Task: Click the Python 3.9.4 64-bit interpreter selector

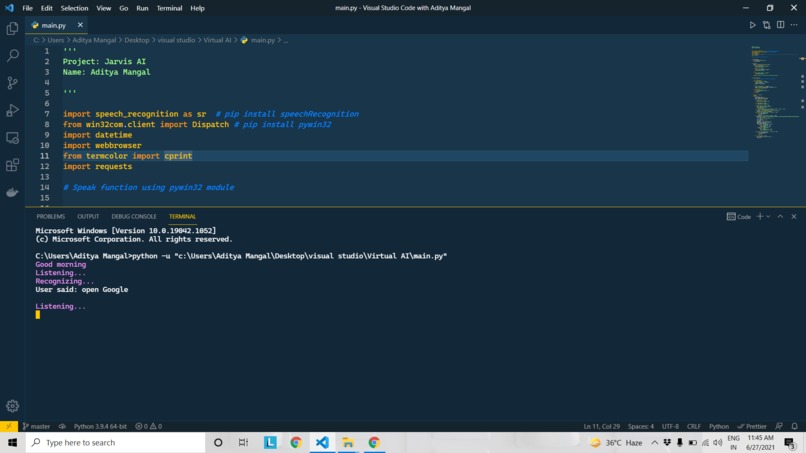Action: [100, 426]
